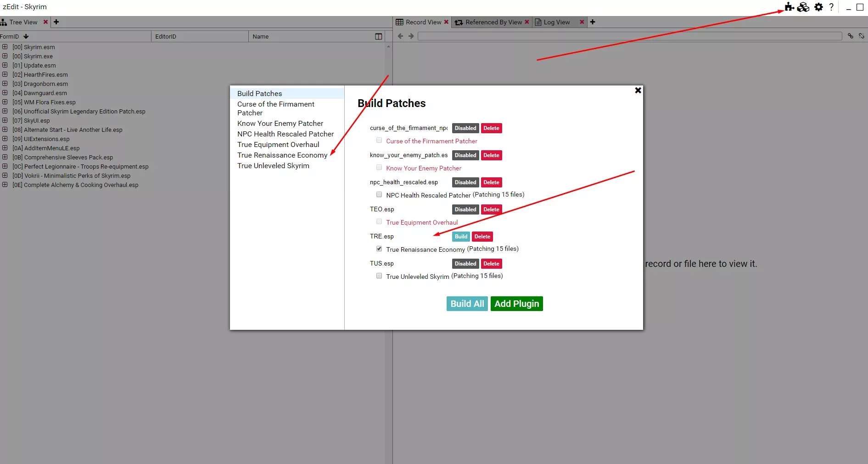The height and width of the screenshot is (464, 868).
Task: Open Curse of the Firmament Patcher settings
Action: point(287,108)
